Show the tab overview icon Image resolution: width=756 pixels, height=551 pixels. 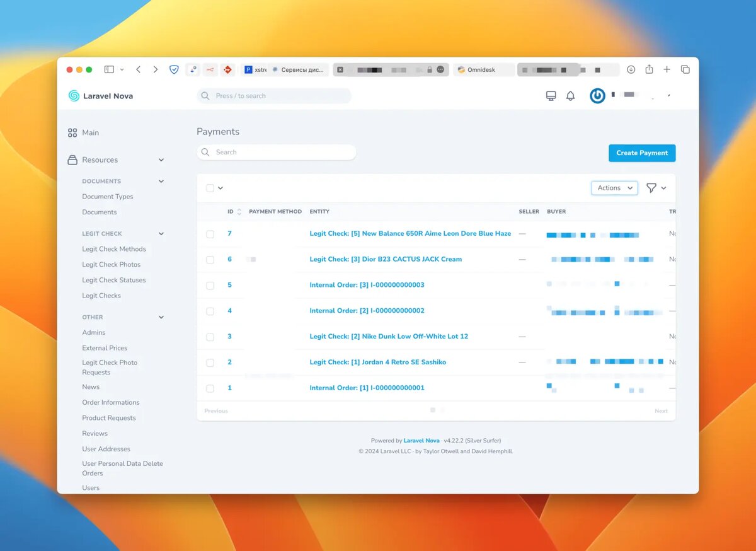[685, 69]
